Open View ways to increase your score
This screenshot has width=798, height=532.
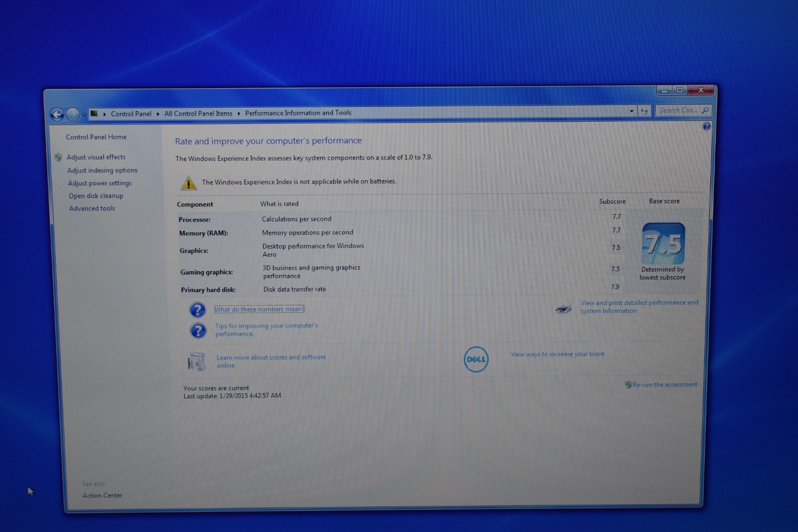click(x=558, y=354)
